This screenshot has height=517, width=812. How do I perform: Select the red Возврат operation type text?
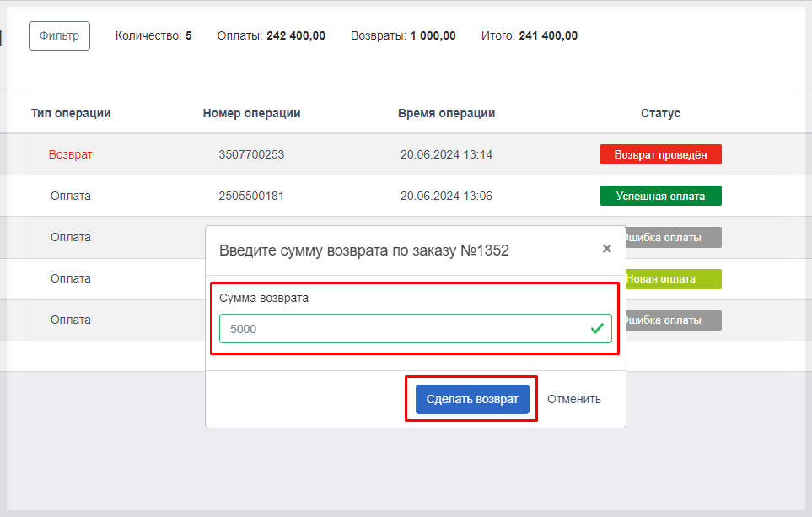[x=71, y=155]
